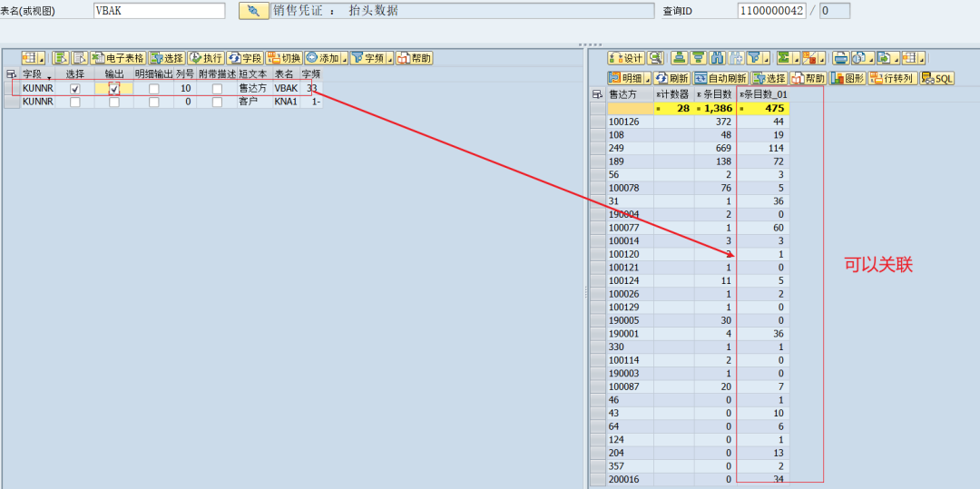Click the export icon in right toolbar

click(x=885, y=58)
